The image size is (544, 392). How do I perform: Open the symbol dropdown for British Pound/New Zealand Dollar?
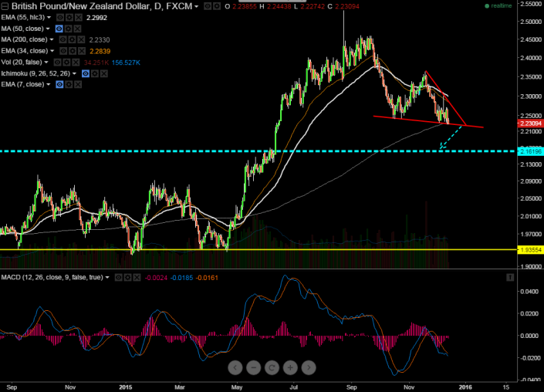pos(196,7)
